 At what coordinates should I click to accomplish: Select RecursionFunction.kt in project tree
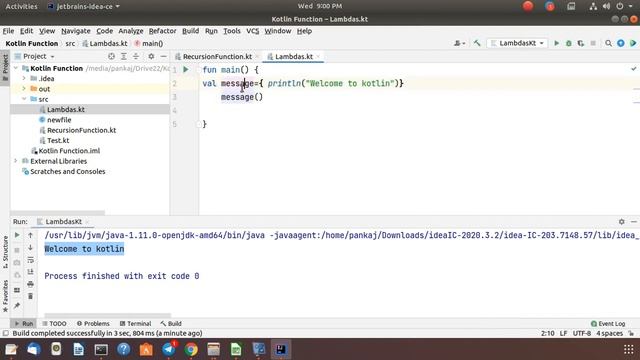pos(81,130)
